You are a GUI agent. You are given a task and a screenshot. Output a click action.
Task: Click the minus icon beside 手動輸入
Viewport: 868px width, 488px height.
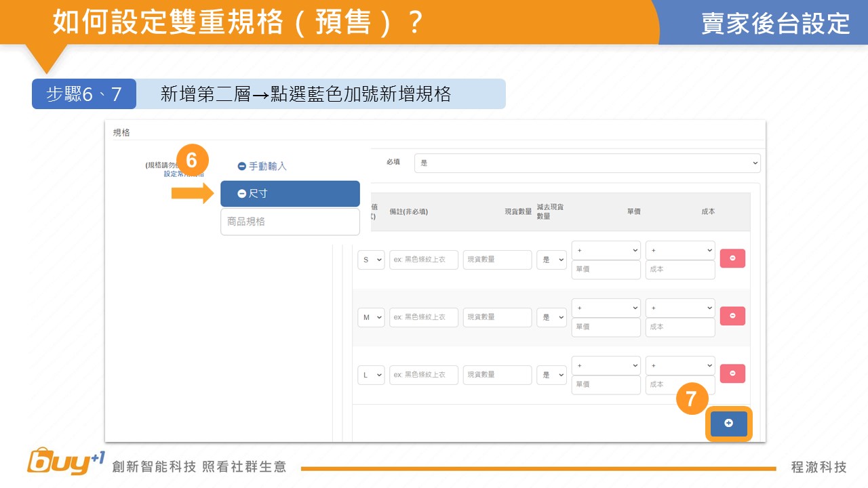pyautogui.click(x=241, y=166)
